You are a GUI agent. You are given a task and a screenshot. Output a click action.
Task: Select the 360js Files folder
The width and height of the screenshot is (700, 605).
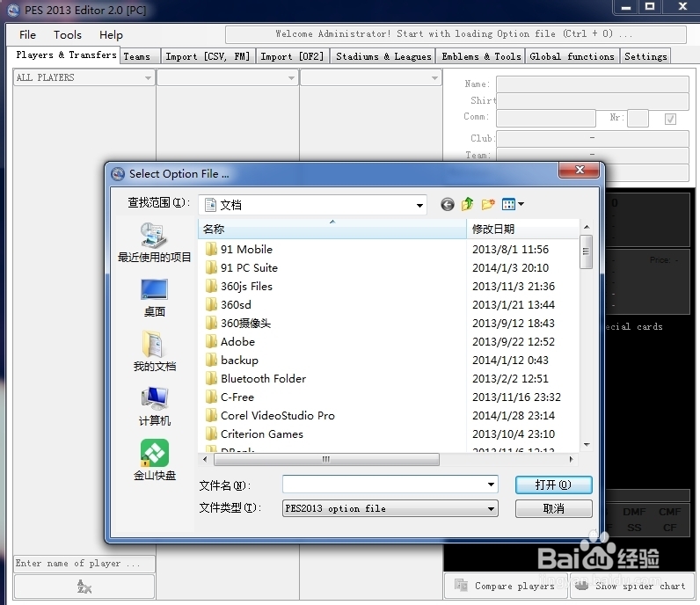click(246, 286)
